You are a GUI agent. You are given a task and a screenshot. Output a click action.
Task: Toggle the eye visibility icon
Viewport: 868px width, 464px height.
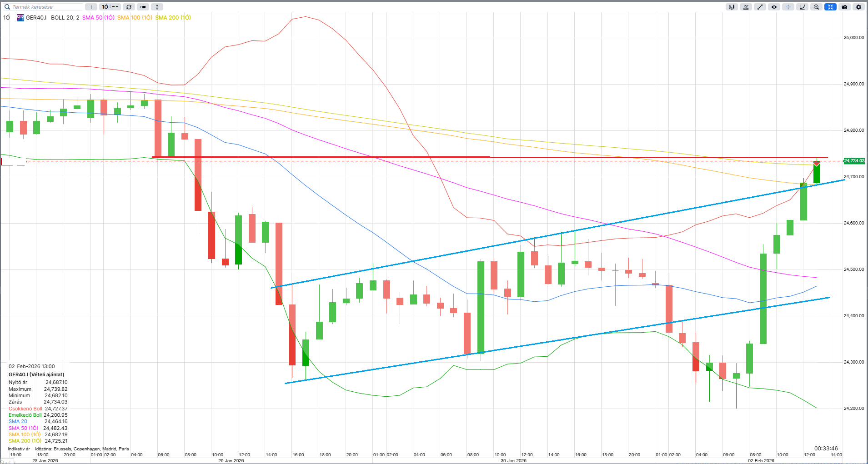[774, 7]
